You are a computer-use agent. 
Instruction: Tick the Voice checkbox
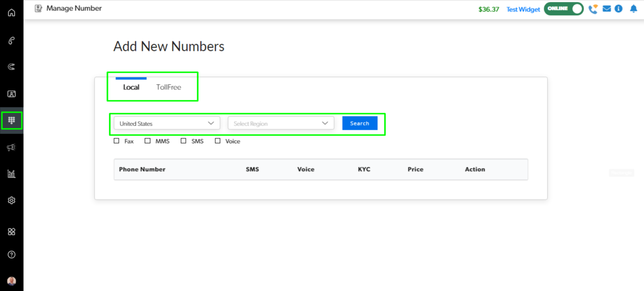point(218,141)
